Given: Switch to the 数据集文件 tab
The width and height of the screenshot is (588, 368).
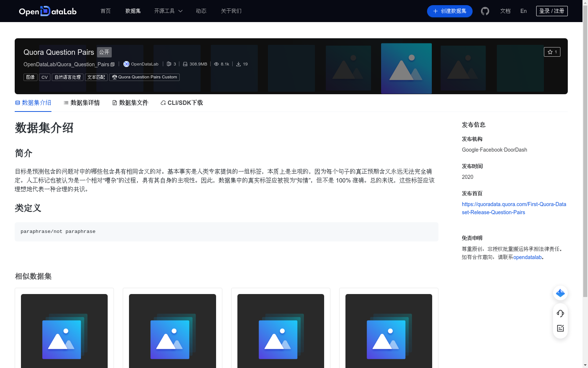Looking at the screenshot, I should [x=130, y=103].
